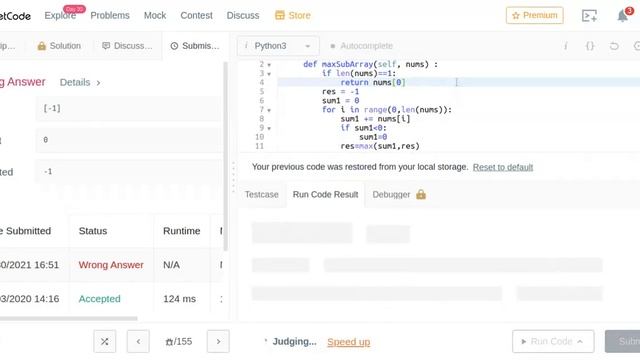Screen dimensions: 640x360
Task: Go to next problem arrow
Action: [x=218, y=341]
